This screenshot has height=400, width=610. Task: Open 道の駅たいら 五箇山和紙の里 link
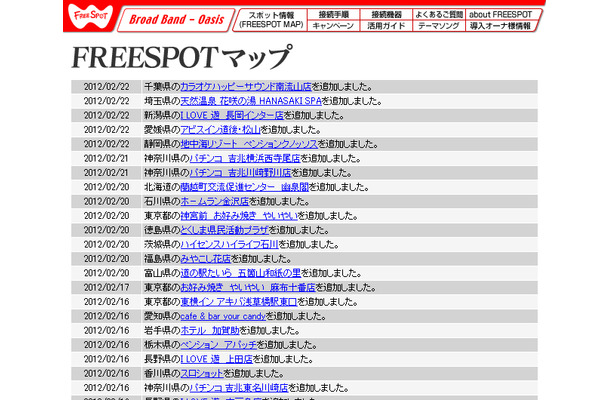click(x=240, y=274)
